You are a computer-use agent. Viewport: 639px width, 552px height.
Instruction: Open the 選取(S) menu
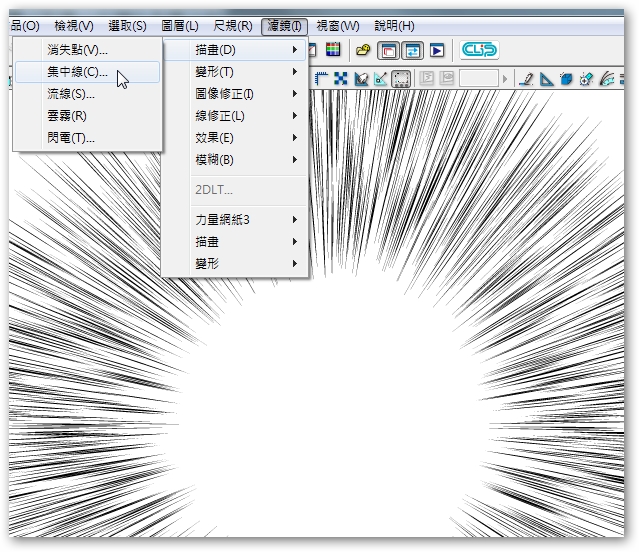point(127,26)
